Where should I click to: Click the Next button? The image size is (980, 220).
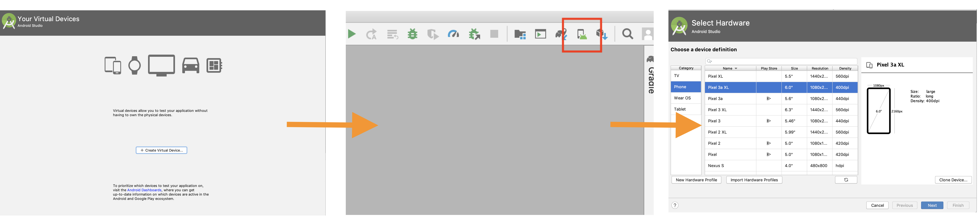[x=932, y=205]
